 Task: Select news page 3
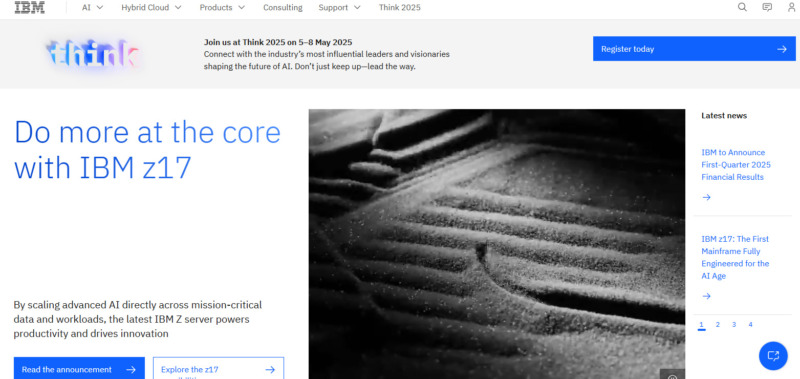[734, 325]
